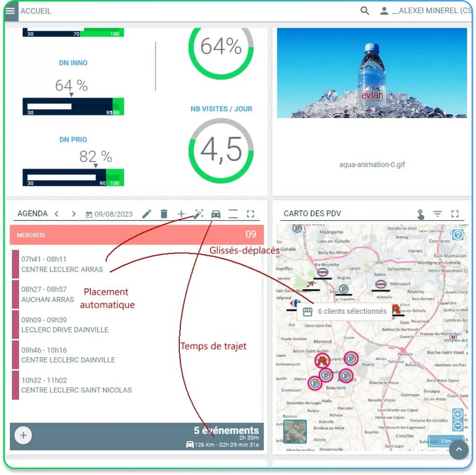This screenshot has height=475, width=476.
Task: Click the DN PRIO label
Action: point(73,139)
